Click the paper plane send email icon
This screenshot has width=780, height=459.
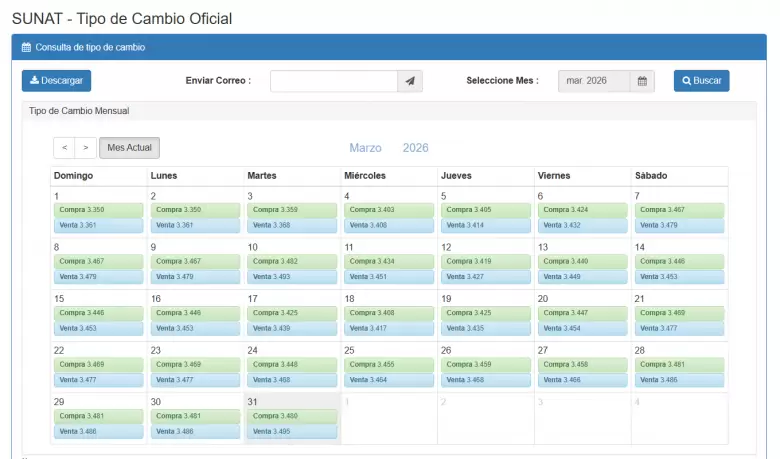411,81
